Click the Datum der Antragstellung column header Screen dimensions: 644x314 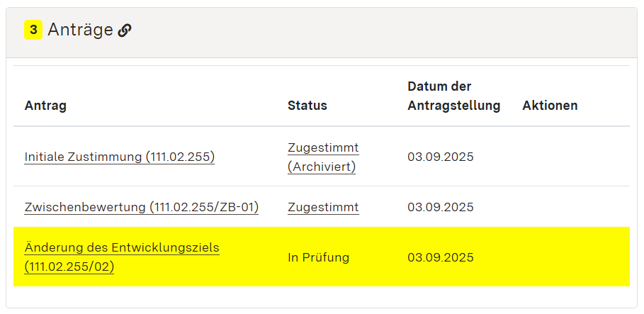(x=453, y=96)
